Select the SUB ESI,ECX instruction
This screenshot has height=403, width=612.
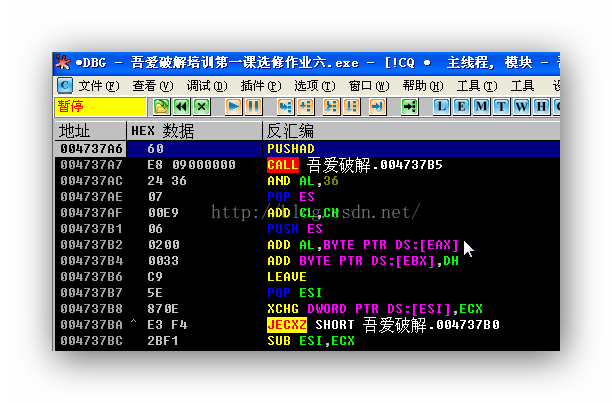311,341
